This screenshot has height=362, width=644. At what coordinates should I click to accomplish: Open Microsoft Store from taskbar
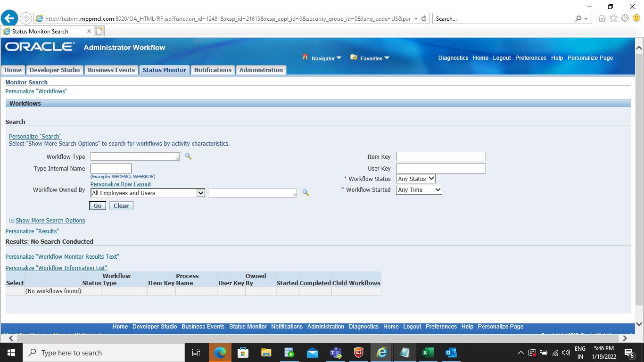tap(243, 353)
